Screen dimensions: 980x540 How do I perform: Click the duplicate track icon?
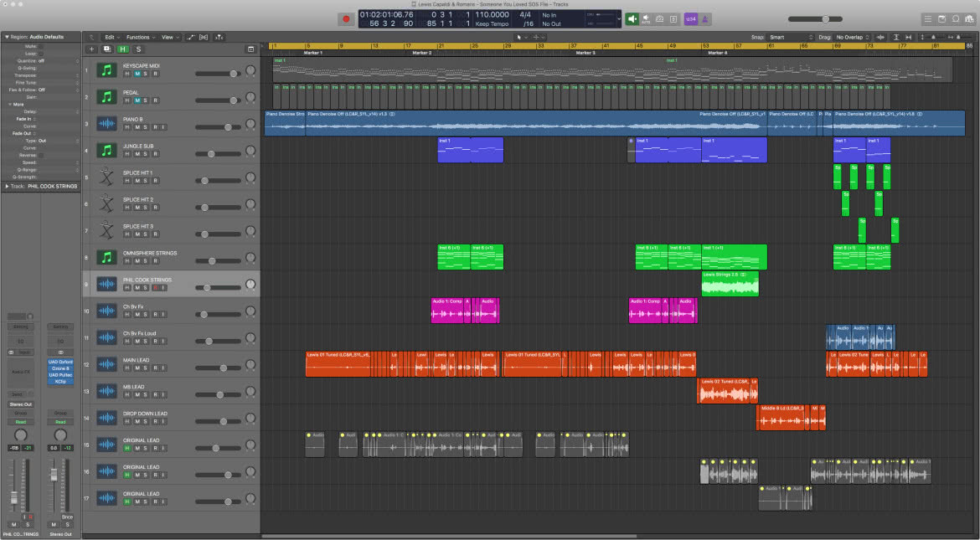107,49
